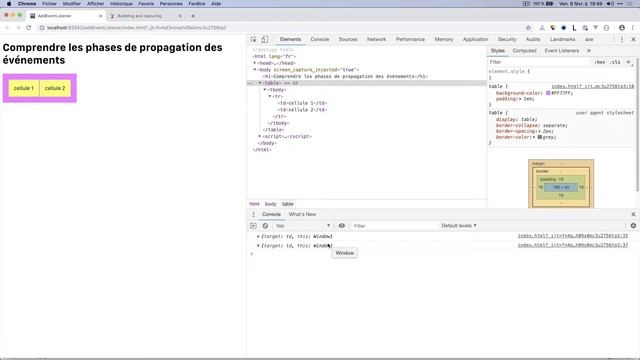
Task: Switch to the Sources panel tab
Action: (x=348, y=40)
